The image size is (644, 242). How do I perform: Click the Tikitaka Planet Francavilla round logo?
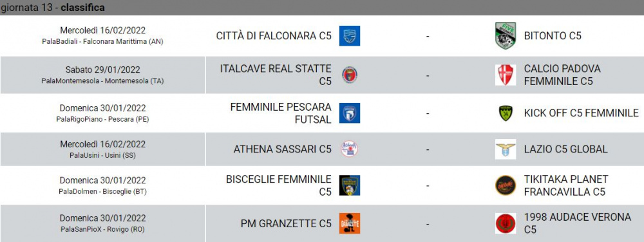[506, 185]
